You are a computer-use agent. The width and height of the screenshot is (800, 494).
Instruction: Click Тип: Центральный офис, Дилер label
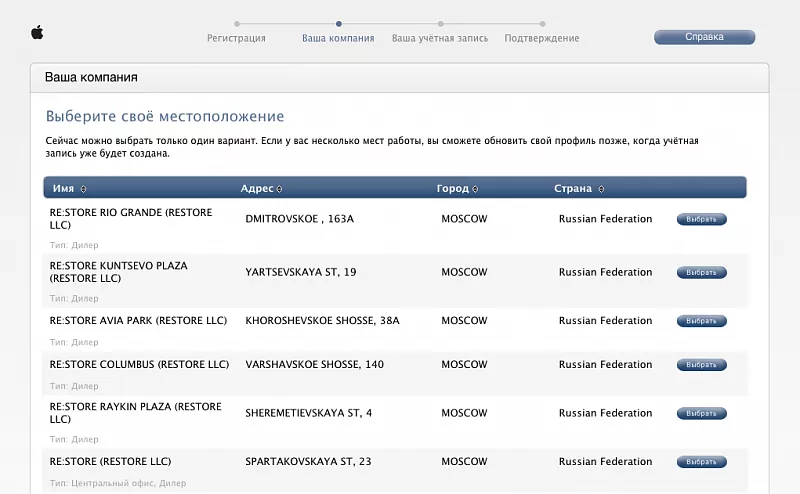[118, 483]
